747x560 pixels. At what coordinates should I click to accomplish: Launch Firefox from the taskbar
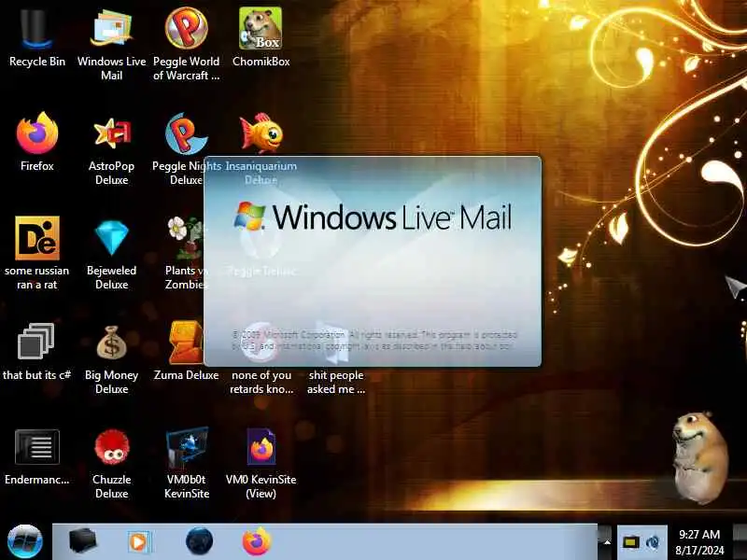pos(256,541)
